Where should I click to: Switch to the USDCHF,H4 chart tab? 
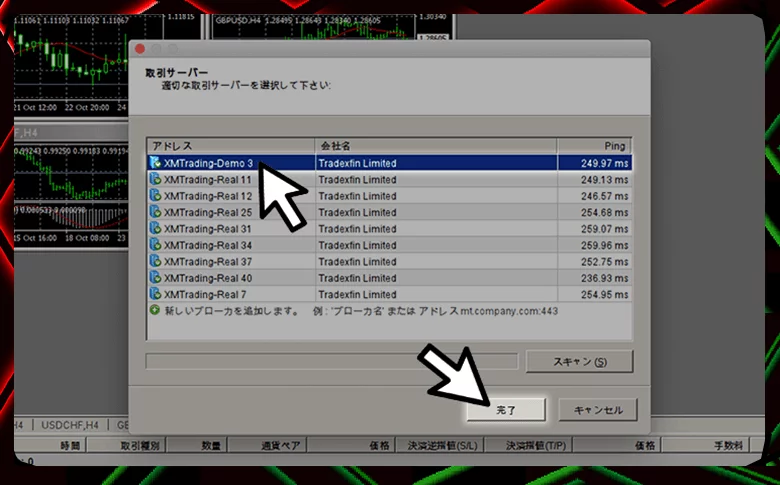pyautogui.click(x=70, y=425)
